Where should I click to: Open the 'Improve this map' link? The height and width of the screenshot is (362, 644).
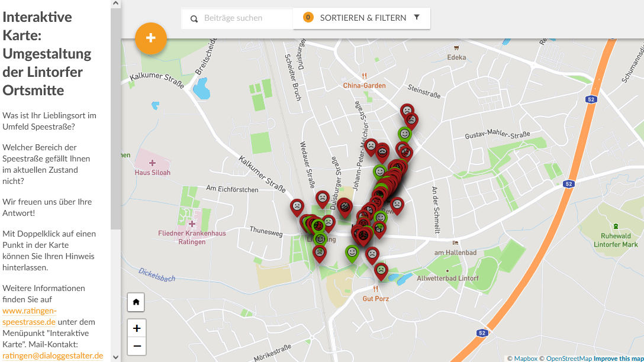(x=619, y=358)
